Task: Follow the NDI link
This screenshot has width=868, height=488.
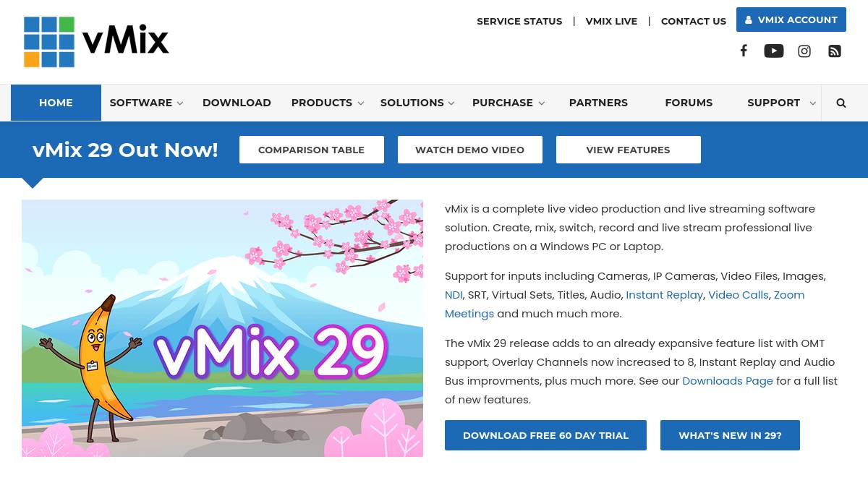Action: (454, 295)
